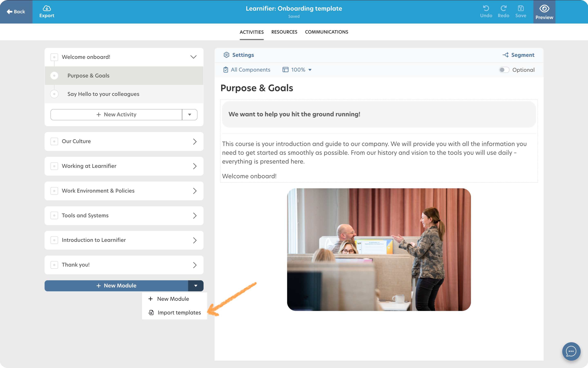Click the Welcome onboard! closing text line

point(249,176)
